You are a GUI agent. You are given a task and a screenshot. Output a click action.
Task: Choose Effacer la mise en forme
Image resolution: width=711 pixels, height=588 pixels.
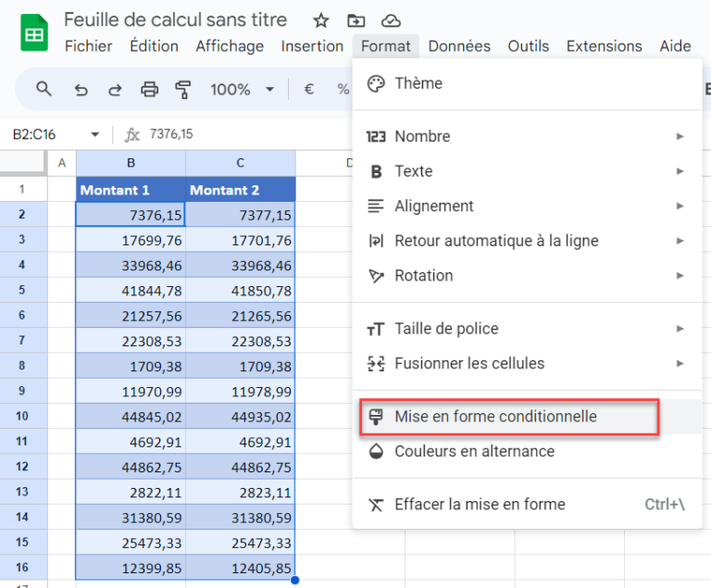pos(528,505)
